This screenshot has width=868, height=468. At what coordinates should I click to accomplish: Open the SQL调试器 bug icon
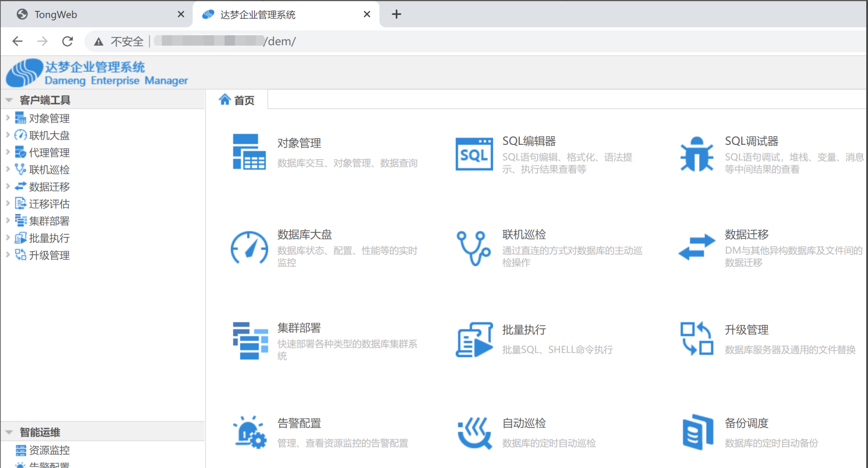[697, 154]
